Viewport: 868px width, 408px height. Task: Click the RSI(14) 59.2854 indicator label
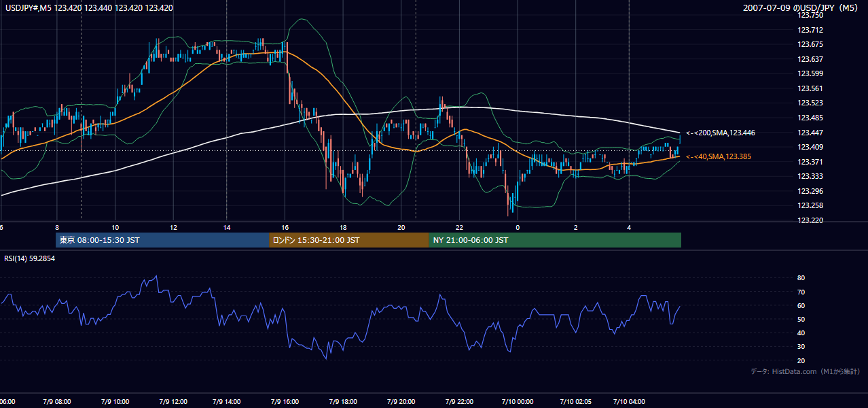tap(30, 258)
